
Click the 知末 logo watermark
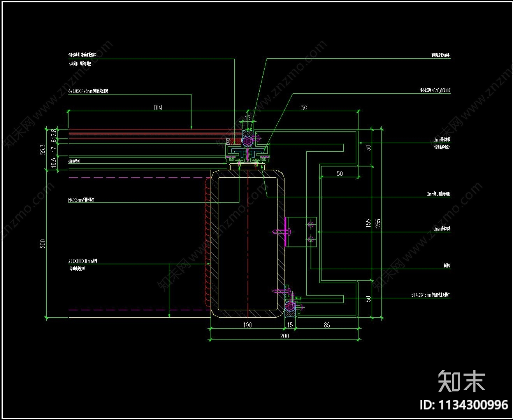pos(462,381)
